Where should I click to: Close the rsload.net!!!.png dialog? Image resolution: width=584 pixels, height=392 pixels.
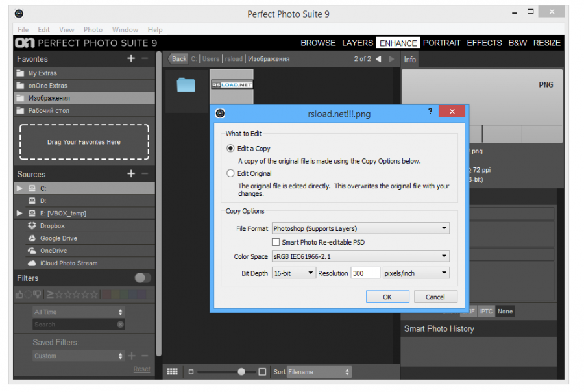click(x=452, y=111)
